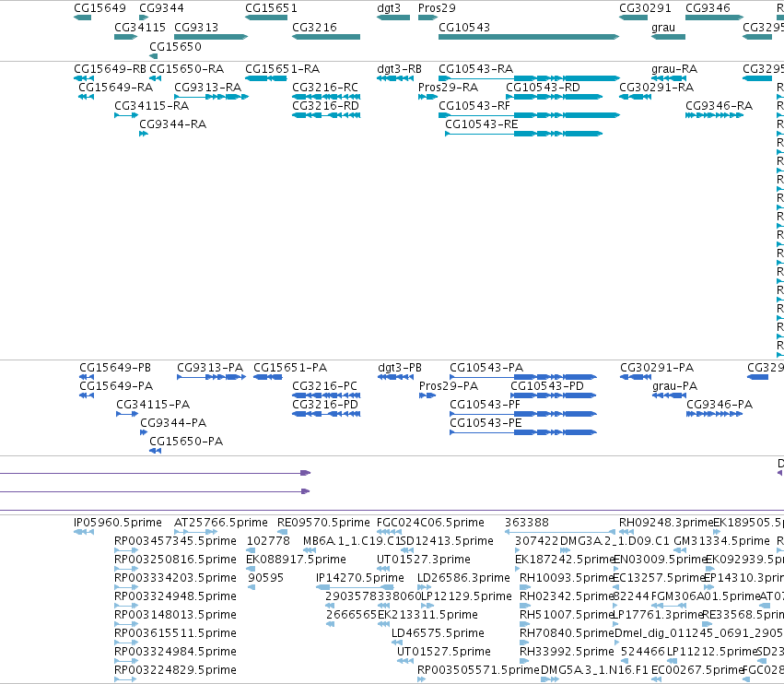Click transcript CG15649-RB label

(110, 69)
